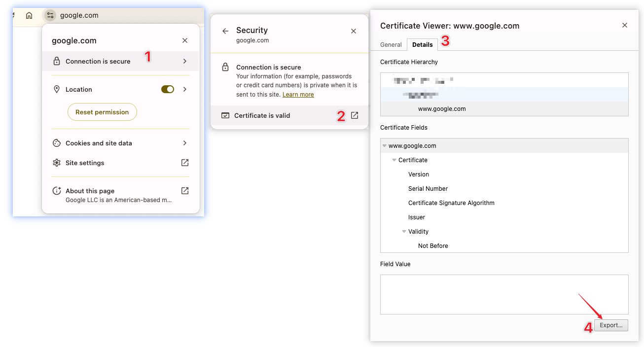Click the About this page open icon
Image resolution: width=644 pixels, height=347 pixels.
click(185, 191)
